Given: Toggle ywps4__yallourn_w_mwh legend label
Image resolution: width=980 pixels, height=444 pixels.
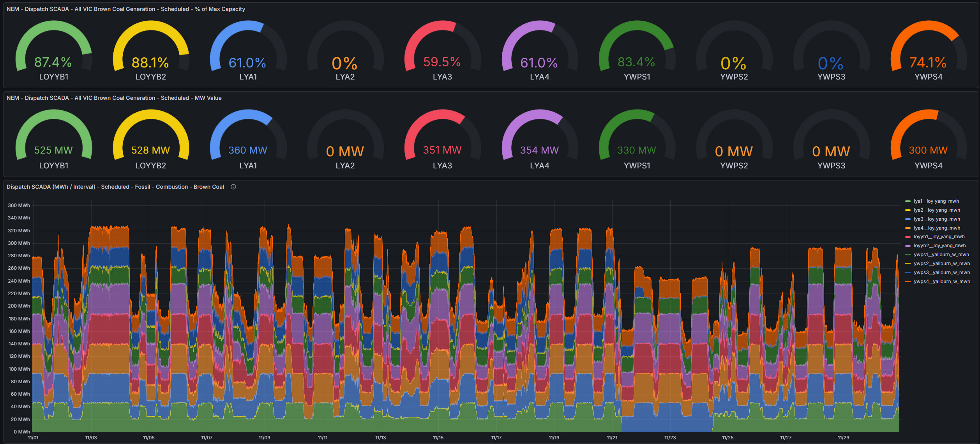Looking at the screenshot, I should click(x=941, y=281).
